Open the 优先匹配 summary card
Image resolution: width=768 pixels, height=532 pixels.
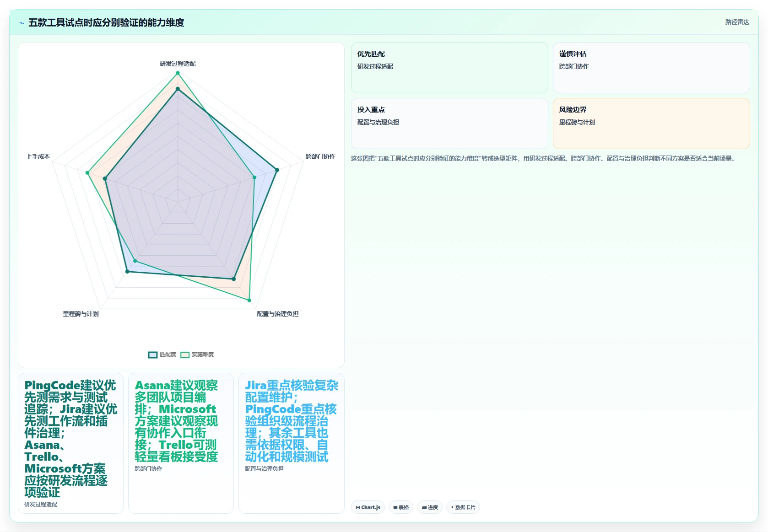click(449, 68)
